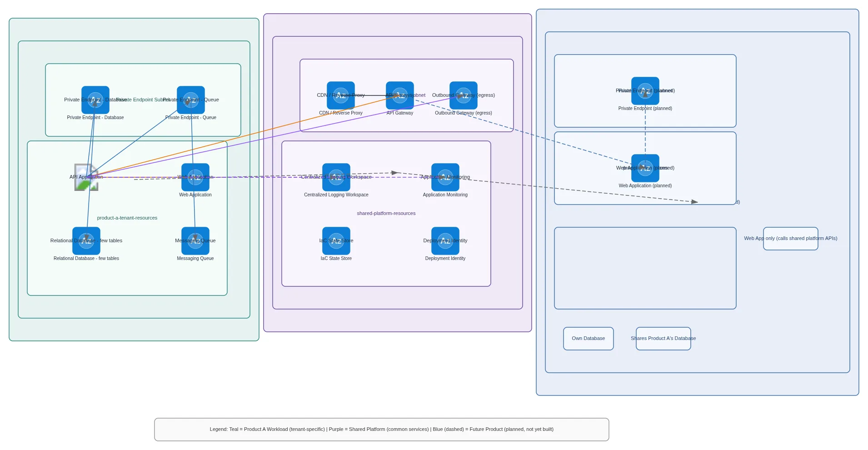Viewport: 868px width, 450px height.
Task: Click the product-a-tenant-resources group label
Action: coord(127,218)
